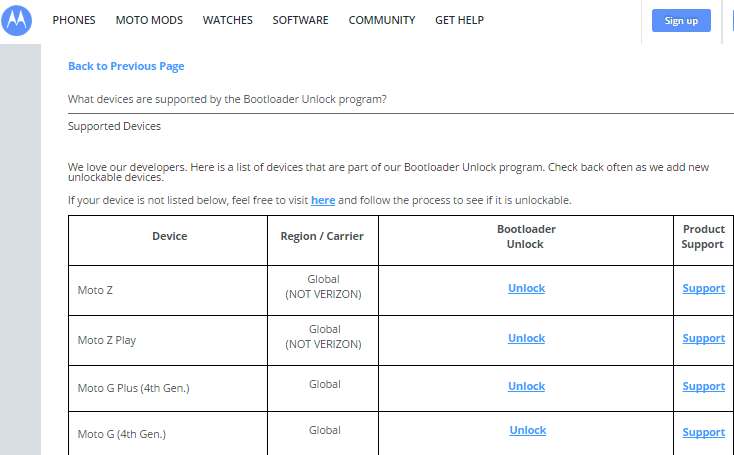
Task: Go Back to Previous Page
Action: pos(126,66)
